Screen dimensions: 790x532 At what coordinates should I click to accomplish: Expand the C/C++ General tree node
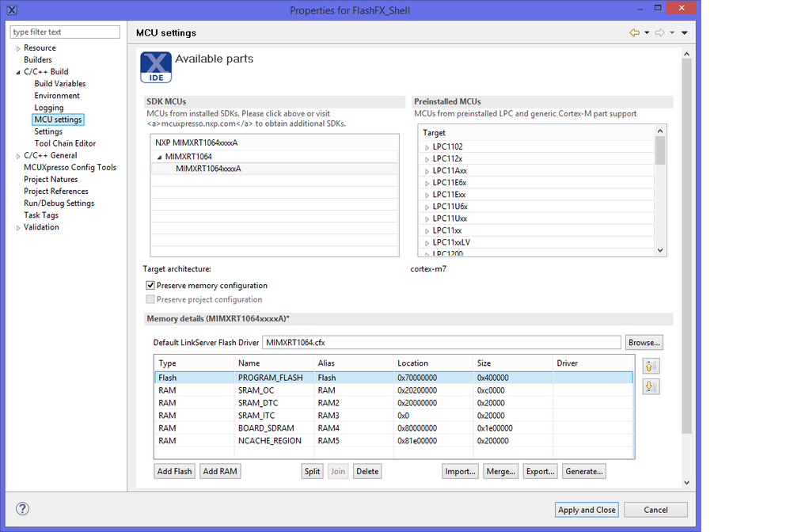[x=18, y=156]
